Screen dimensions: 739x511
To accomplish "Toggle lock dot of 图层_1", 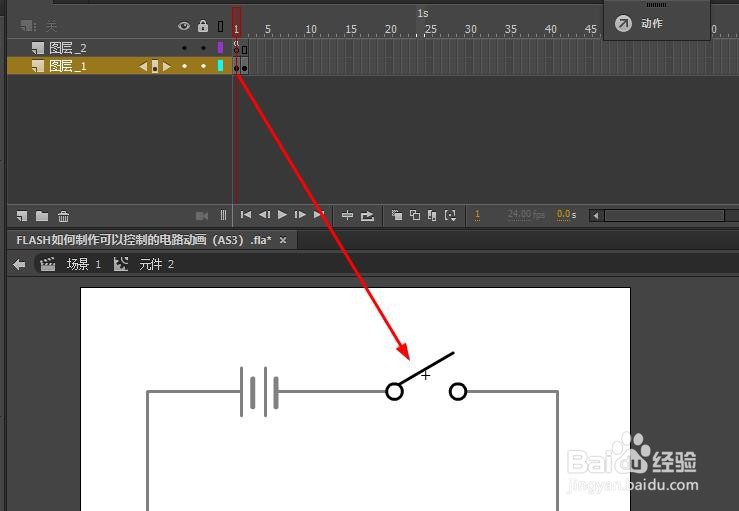I will tap(203, 66).
